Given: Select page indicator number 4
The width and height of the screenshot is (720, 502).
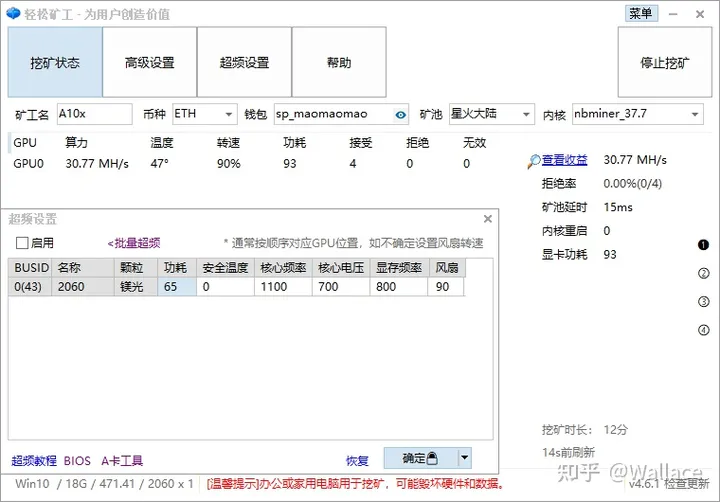Looking at the screenshot, I should tap(703, 330).
